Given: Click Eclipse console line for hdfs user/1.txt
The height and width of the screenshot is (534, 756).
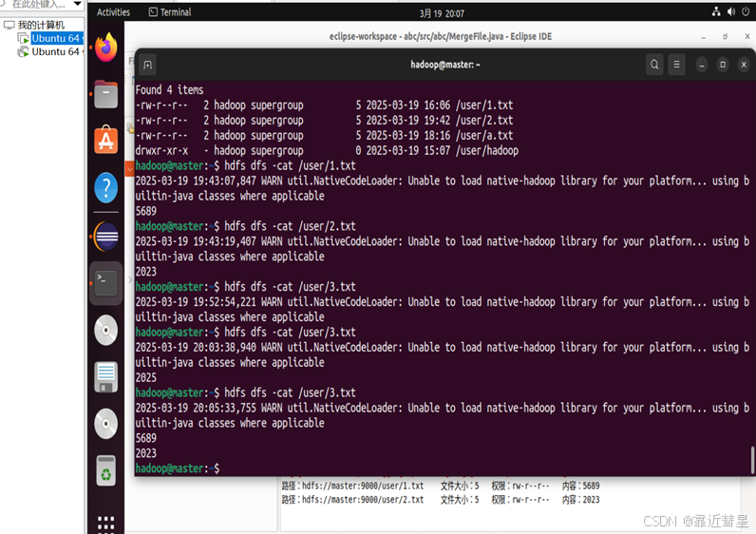Looking at the screenshot, I should click(441, 486).
